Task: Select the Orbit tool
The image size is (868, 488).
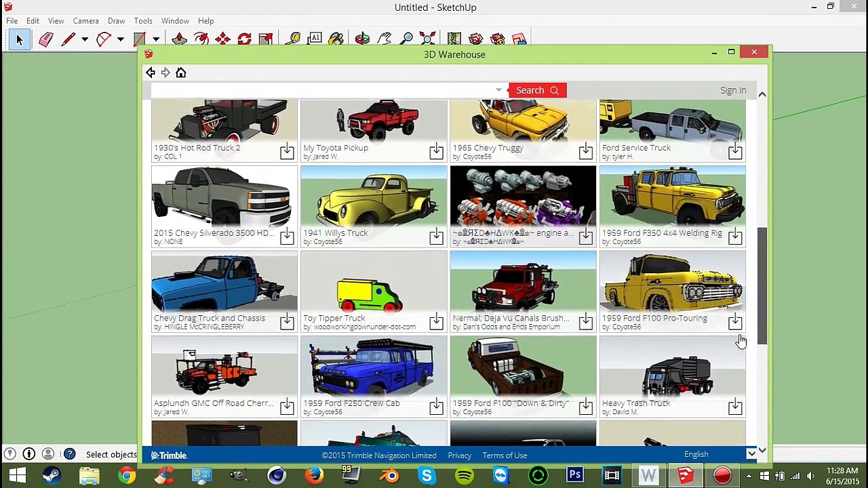Action: 362,39
